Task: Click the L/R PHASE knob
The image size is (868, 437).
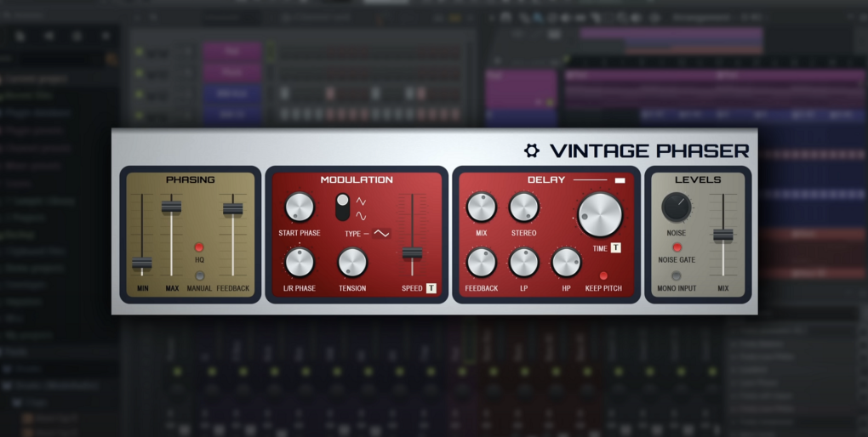Action: (x=300, y=262)
